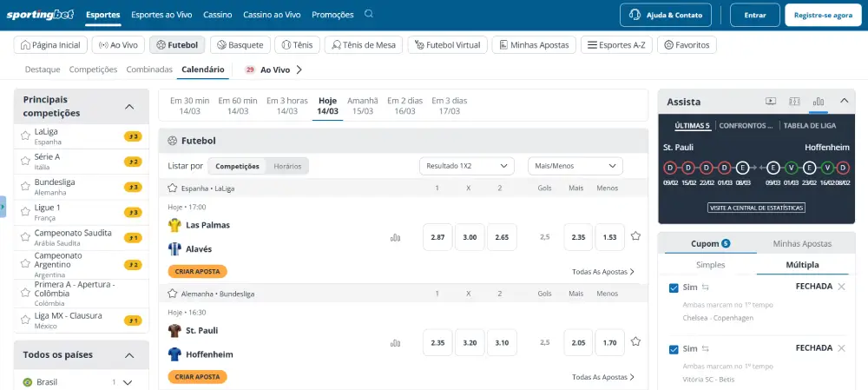The width and height of the screenshot is (868, 390).
Task: Open the pitch tracker icon in Assista
Action: (x=794, y=102)
